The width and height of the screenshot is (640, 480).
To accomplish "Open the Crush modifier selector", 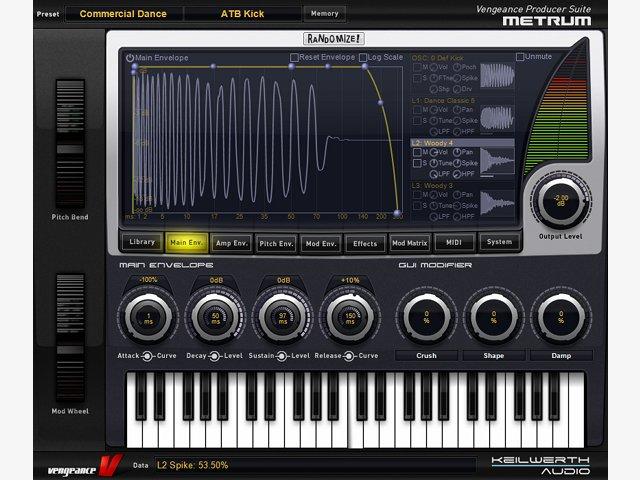I will point(426,356).
